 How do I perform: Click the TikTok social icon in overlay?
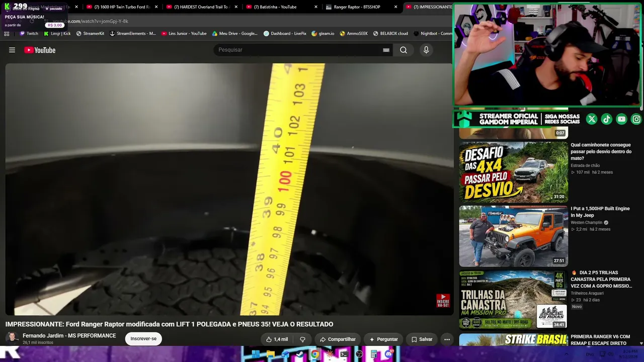(607, 119)
